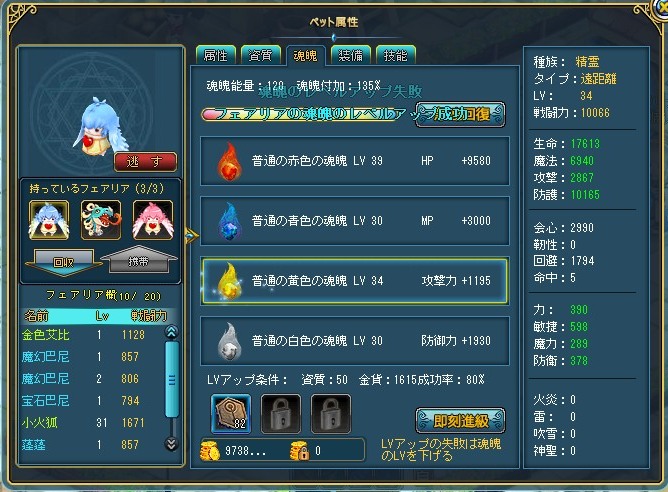Click the red 逃す button
The height and width of the screenshot is (492, 668).
click(145, 162)
